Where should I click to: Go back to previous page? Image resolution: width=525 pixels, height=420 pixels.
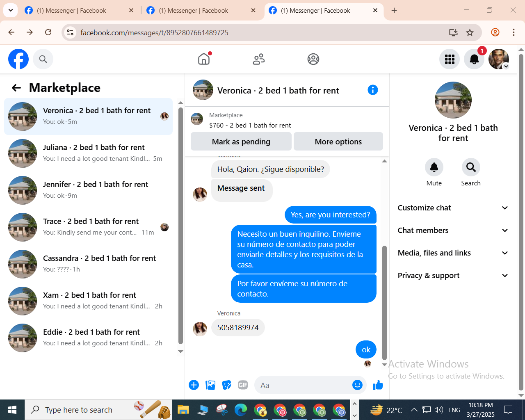click(11, 32)
